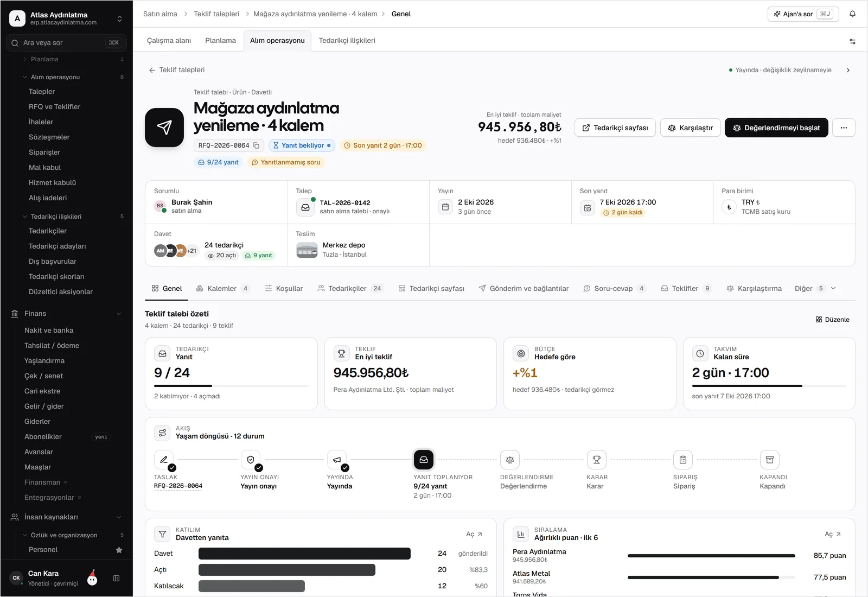Click the Pera Aydınlatma score bar
868x597 pixels.
(711, 556)
